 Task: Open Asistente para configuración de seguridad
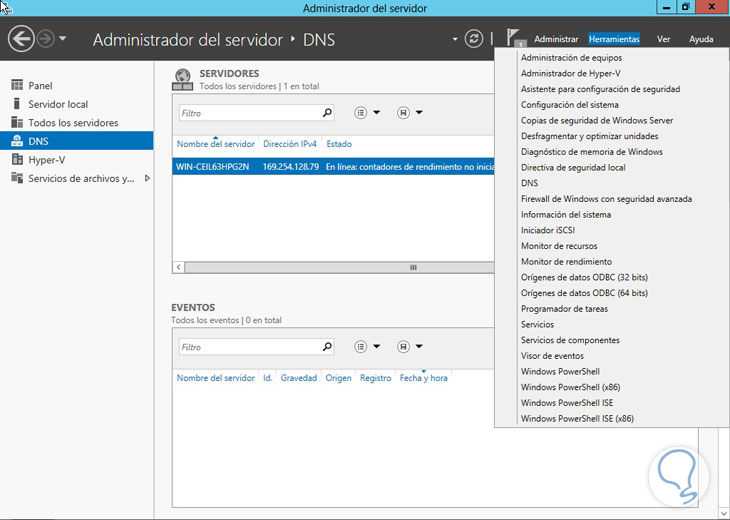tap(600, 89)
